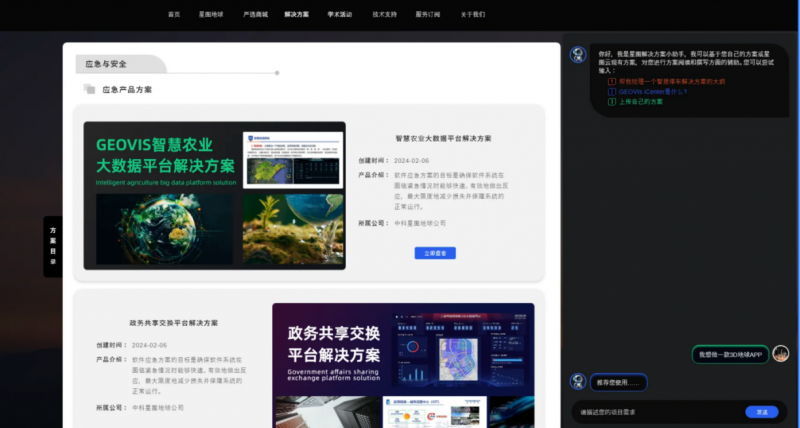
Task: Click the stacked-squares icon beside 应急产品方案
Action: tap(89, 89)
